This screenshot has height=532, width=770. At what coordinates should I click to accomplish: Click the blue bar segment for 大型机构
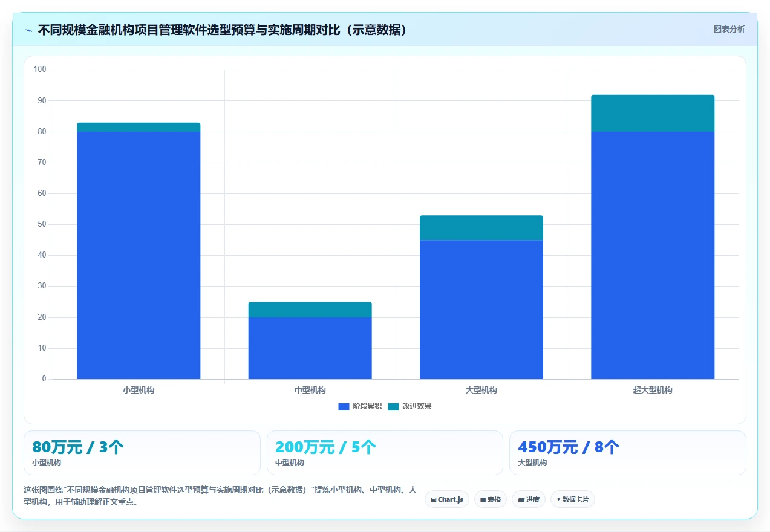[x=481, y=310]
